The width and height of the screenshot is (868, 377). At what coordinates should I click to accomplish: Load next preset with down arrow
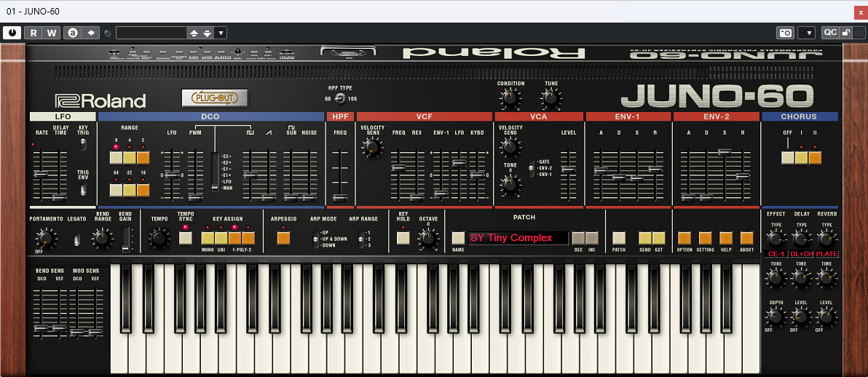(x=207, y=33)
